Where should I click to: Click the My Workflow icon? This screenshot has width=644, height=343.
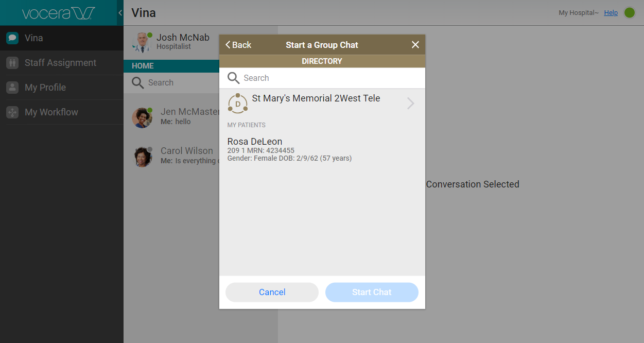[12, 112]
